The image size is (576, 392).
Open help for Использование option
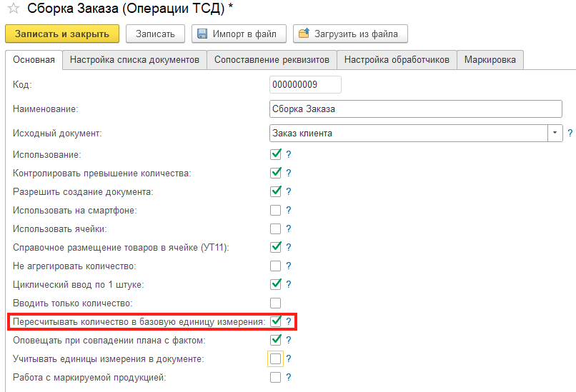coord(289,154)
